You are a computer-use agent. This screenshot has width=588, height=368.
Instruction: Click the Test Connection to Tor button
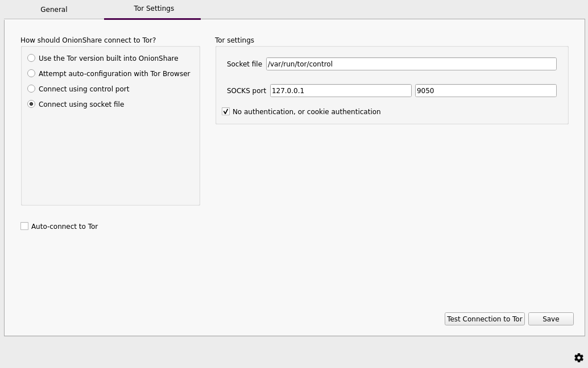485,319
